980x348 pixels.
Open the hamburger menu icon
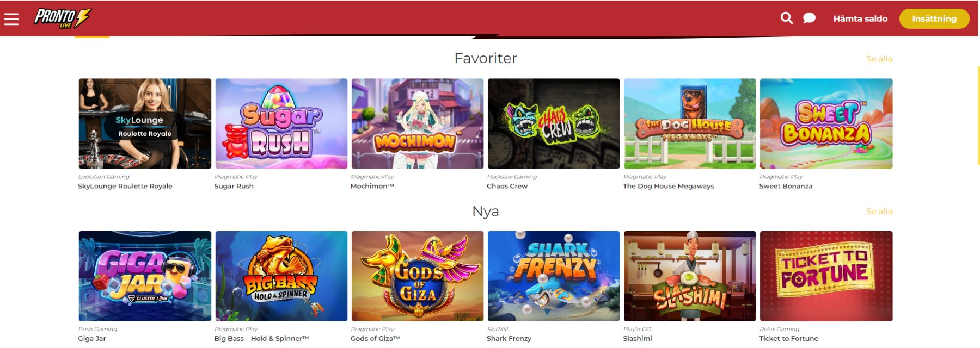coord(11,19)
